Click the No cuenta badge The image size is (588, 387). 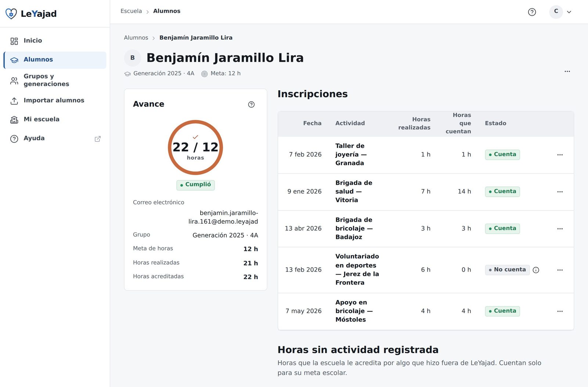[x=507, y=270]
